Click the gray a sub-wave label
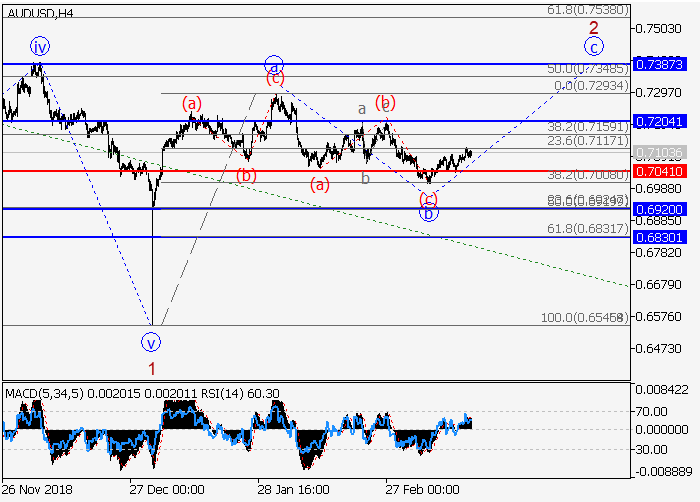 pyautogui.click(x=363, y=108)
